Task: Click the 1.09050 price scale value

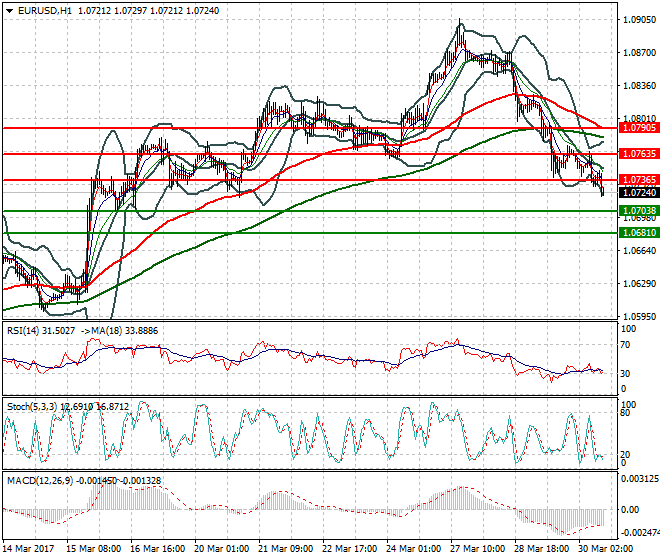Action: 639,20
